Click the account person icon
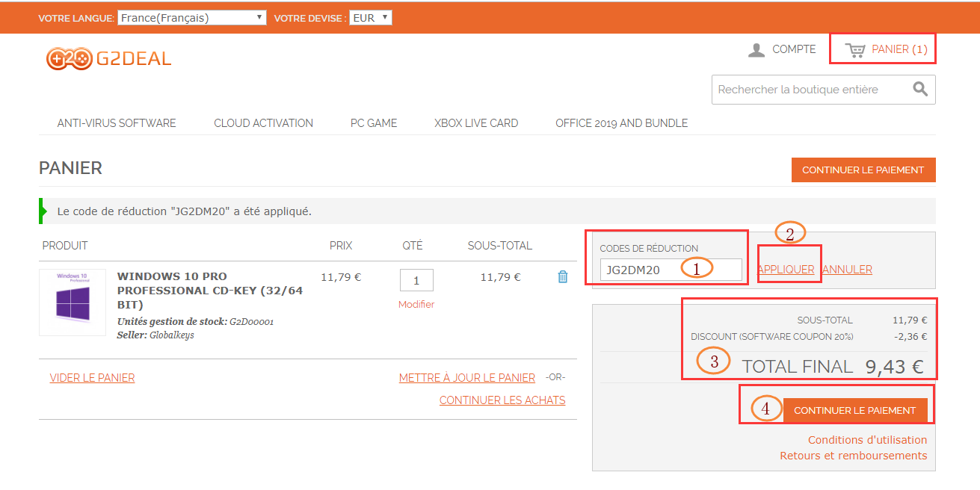The image size is (980, 490). click(x=756, y=50)
